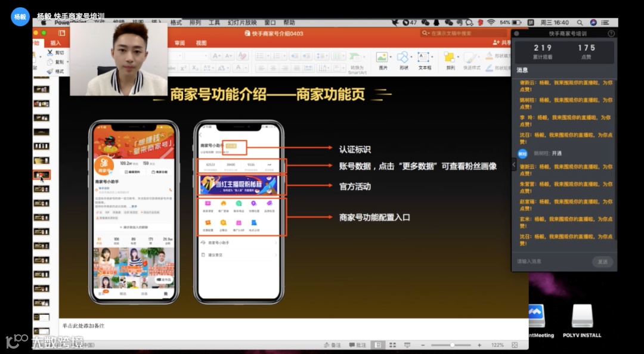Open the Text Box dropdown arrow
The image size is (644, 354).
[431, 57]
